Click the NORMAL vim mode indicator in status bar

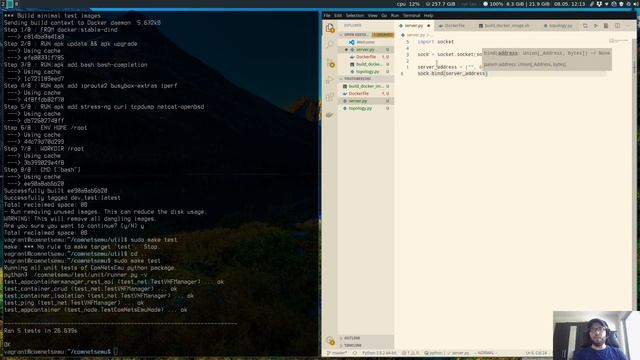(485, 353)
